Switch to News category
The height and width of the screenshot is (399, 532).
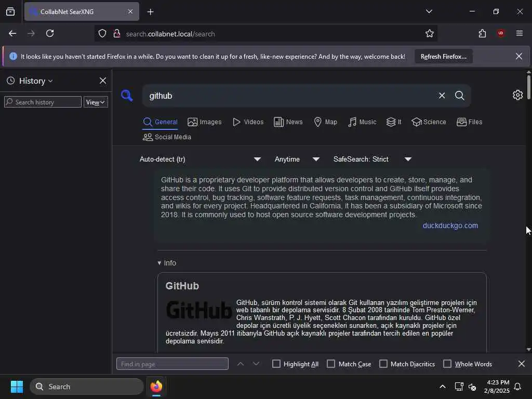[x=288, y=122]
